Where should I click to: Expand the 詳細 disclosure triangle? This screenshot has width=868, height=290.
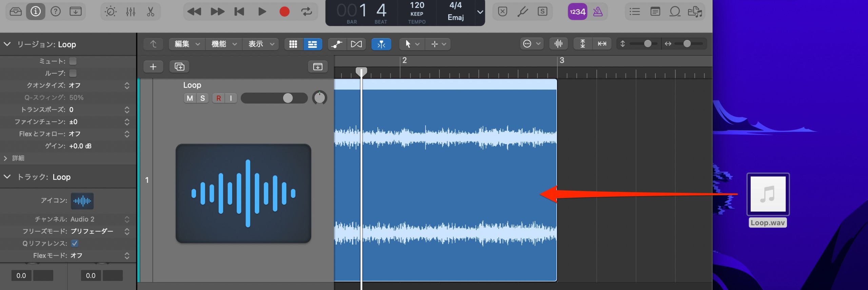[5, 158]
